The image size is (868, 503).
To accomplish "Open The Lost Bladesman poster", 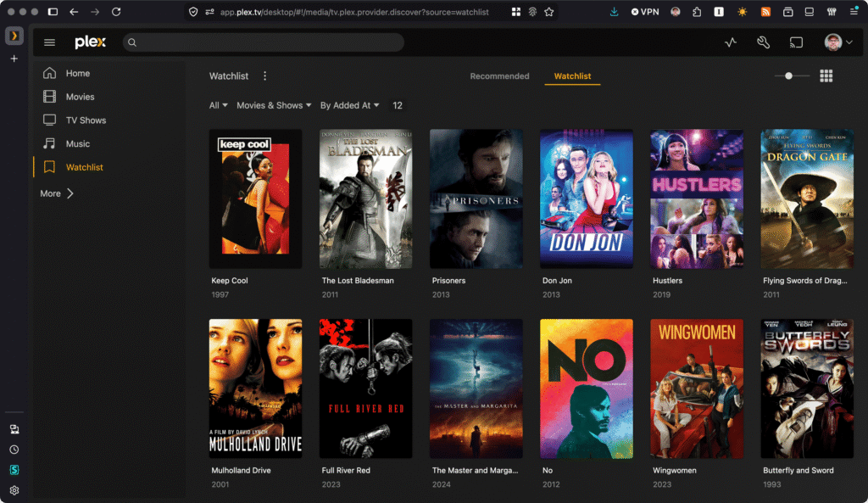I will click(366, 198).
